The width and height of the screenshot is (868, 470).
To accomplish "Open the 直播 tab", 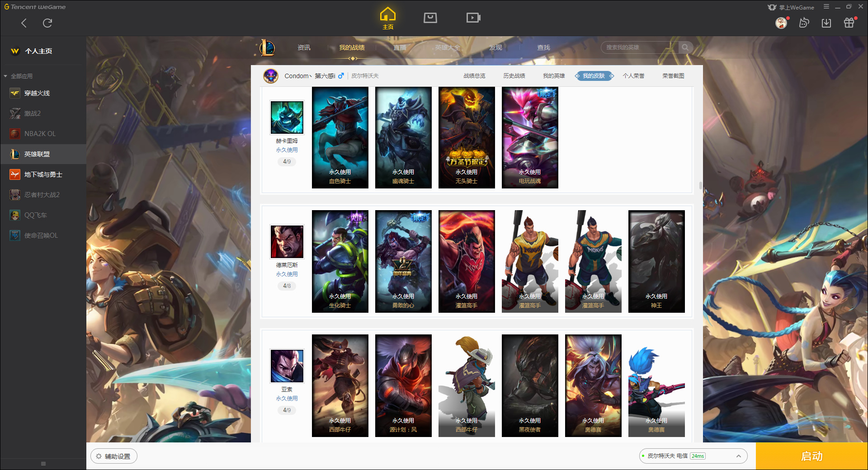I will 400,47.
